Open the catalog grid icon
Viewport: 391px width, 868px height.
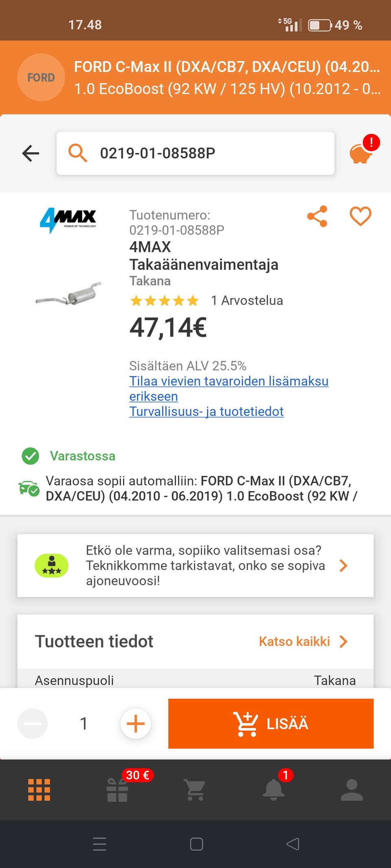tap(39, 790)
